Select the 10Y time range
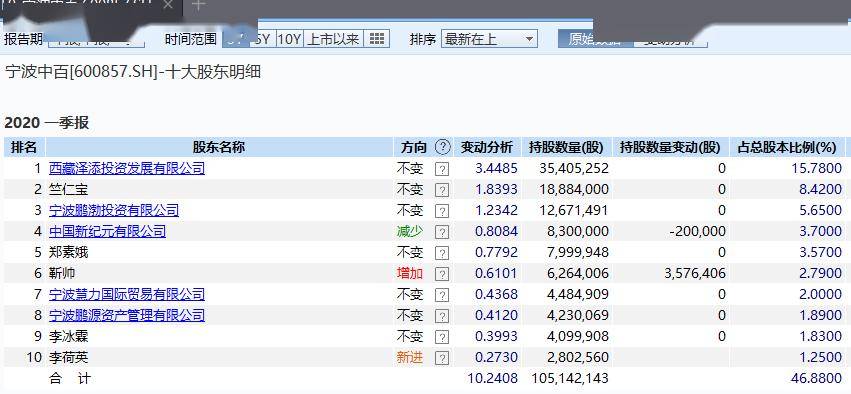This screenshot has height=394, width=851. point(290,39)
